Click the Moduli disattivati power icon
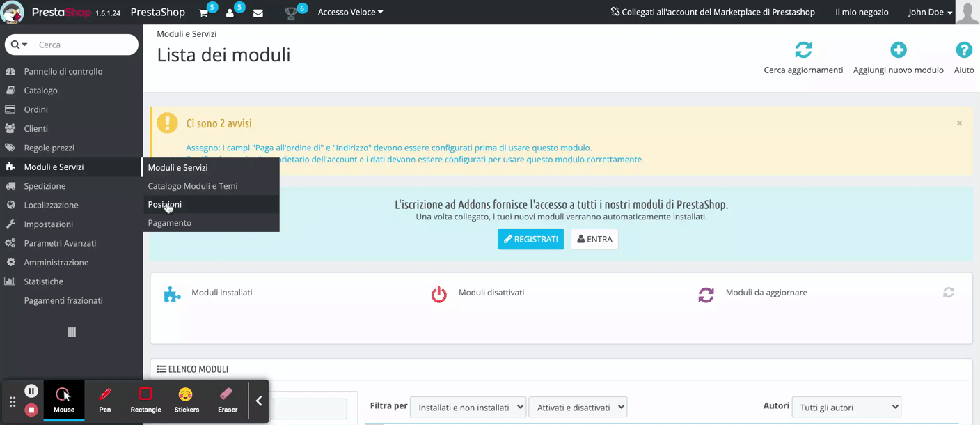980x425 pixels. 438,295
